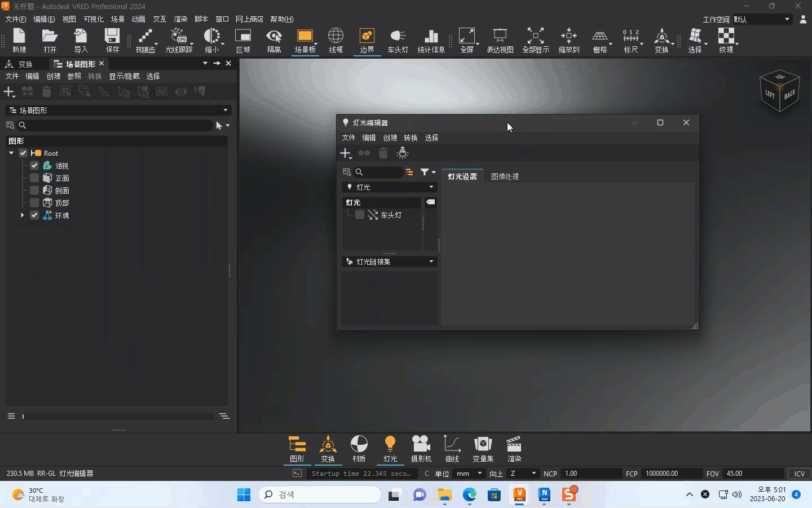Click the 选择 selection tool in top toolbar
Viewport: 812px width, 508px height.
695,41
